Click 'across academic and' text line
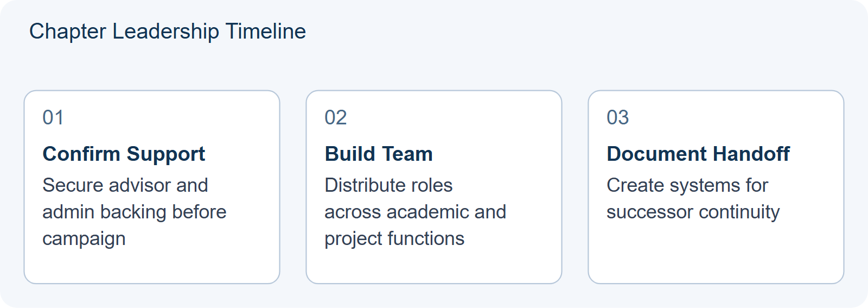The image size is (868, 308). click(x=416, y=212)
